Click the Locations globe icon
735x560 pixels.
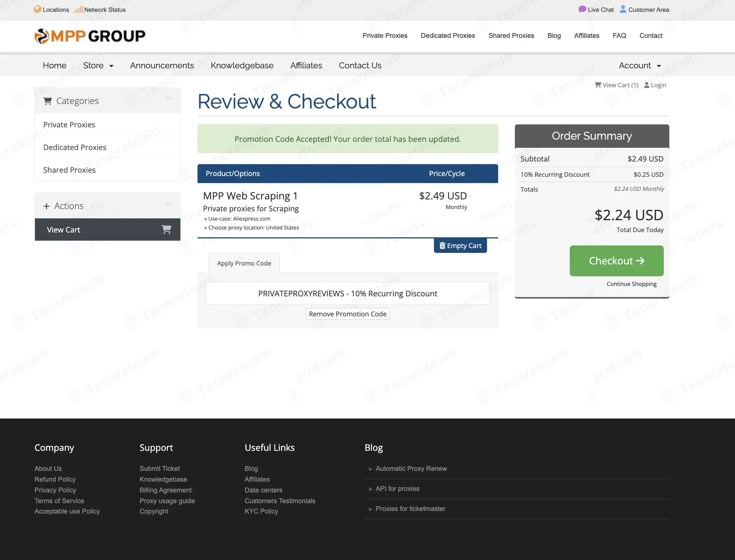[37, 9]
